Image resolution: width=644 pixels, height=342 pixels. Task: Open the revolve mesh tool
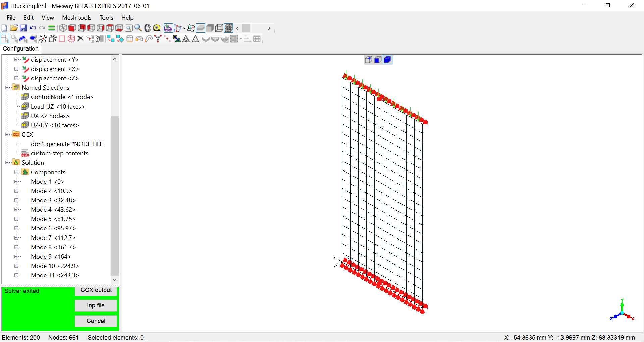[139, 39]
